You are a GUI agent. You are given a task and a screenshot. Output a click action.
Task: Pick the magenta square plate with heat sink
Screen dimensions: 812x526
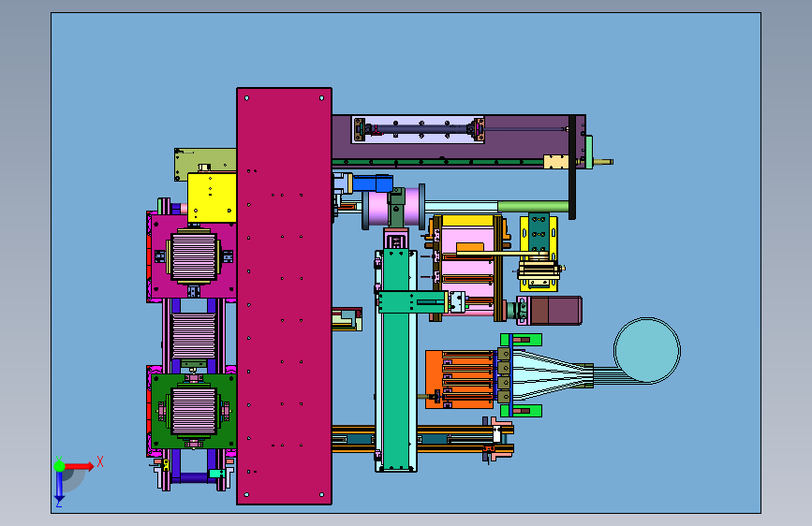click(193, 257)
